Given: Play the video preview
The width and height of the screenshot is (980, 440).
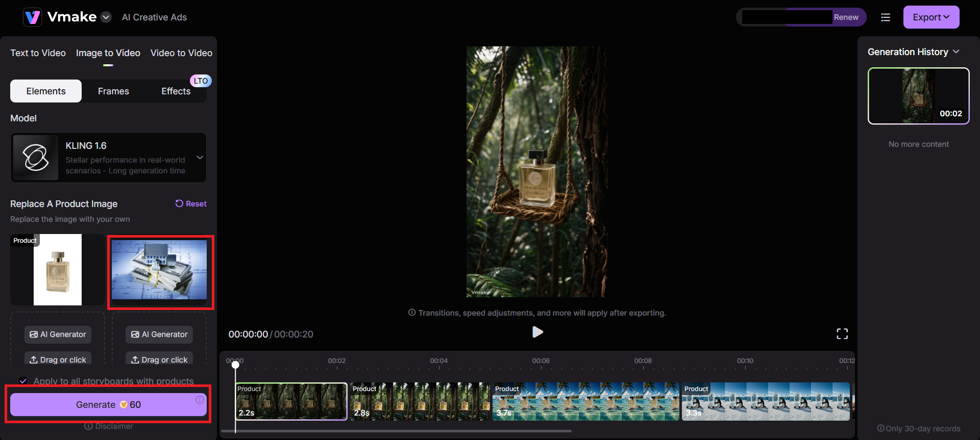Looking at the screenshot, I should click(537, 332).
